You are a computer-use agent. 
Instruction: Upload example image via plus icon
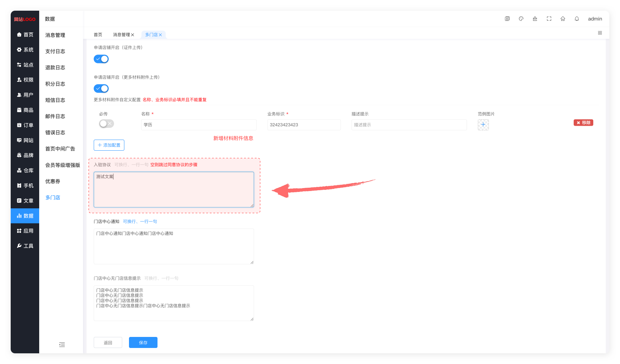tap(483, 125)
